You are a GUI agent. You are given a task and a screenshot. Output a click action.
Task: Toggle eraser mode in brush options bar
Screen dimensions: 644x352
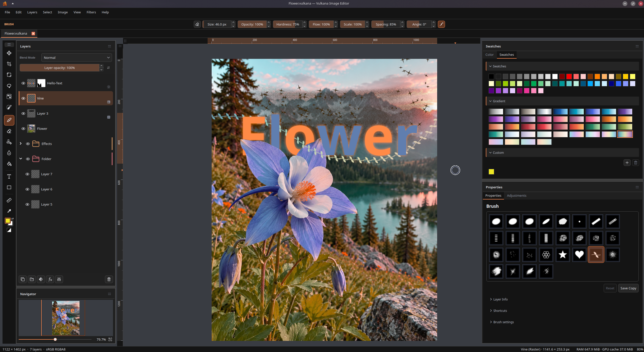coord(197,24)
